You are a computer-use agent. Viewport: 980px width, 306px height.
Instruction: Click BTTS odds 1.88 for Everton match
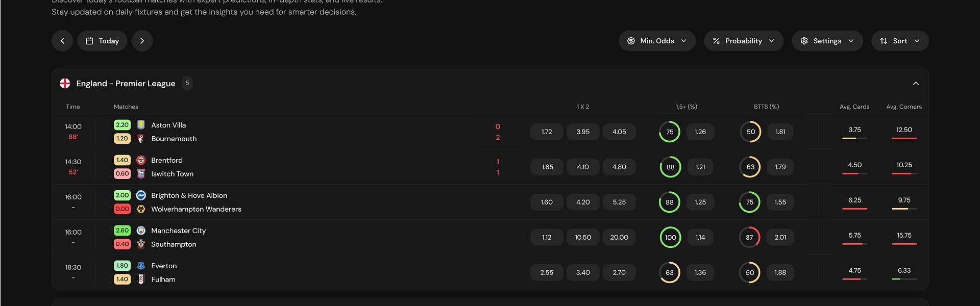780,272
